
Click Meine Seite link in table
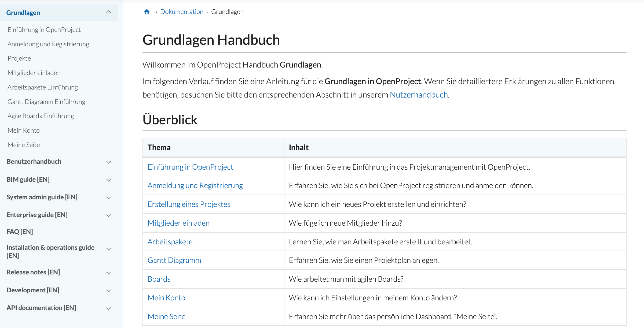click(166, 316)
